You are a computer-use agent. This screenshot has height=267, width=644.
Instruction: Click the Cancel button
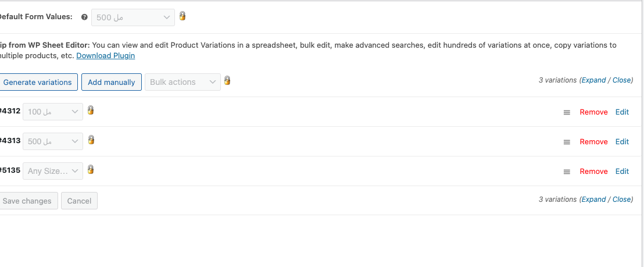[79, 201]
